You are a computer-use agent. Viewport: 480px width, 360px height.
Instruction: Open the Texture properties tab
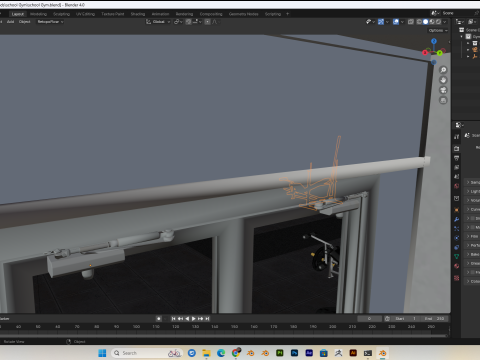[457, 278]
